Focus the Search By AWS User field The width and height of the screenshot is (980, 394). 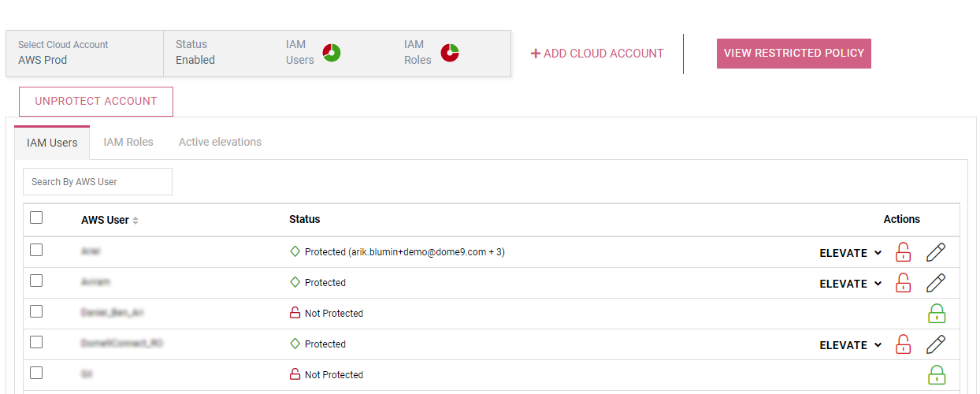[x=98, y=182]
